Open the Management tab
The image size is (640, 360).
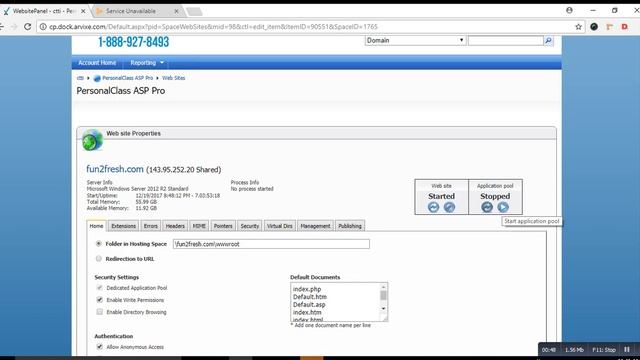click(315, 226)
